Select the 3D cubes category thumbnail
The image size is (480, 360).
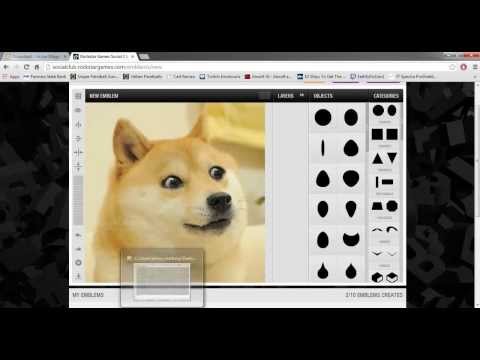[384, 277]
